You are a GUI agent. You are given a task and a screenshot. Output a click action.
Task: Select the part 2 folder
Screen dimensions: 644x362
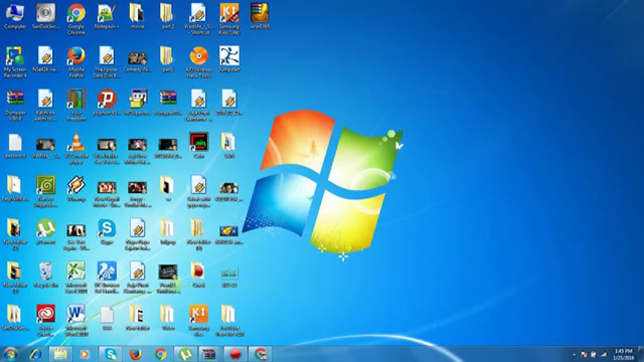167,17
